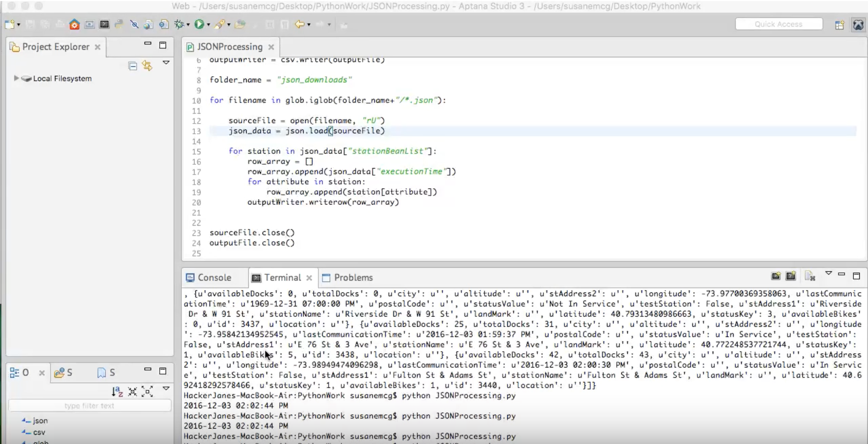Click line 13 json.load code line
Viewport: 868px width, 444px height.
306,131
